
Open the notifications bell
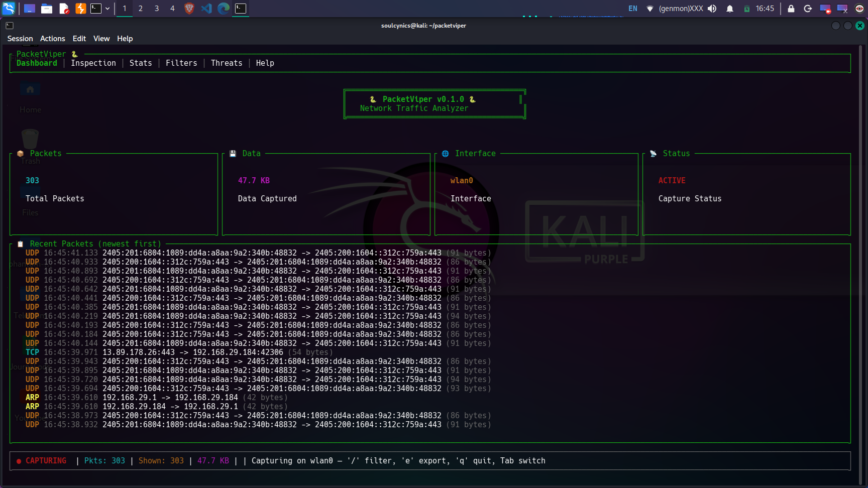(x=730, y=9)
